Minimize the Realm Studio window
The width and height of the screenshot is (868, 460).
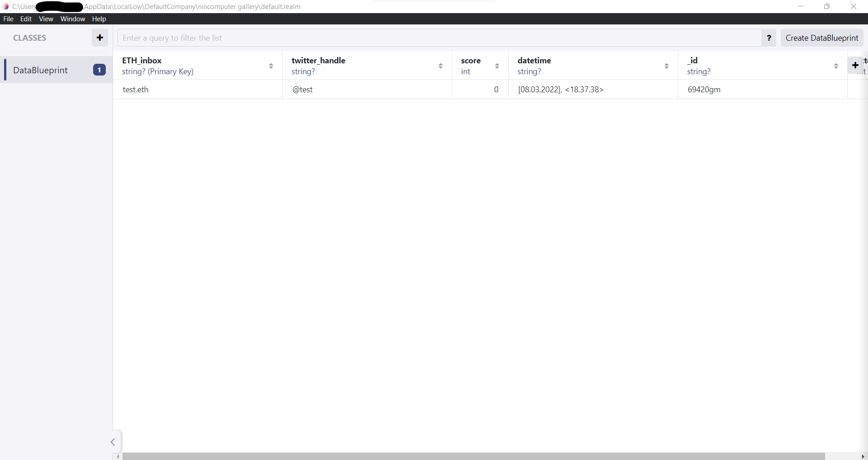[x=801, y=6]
